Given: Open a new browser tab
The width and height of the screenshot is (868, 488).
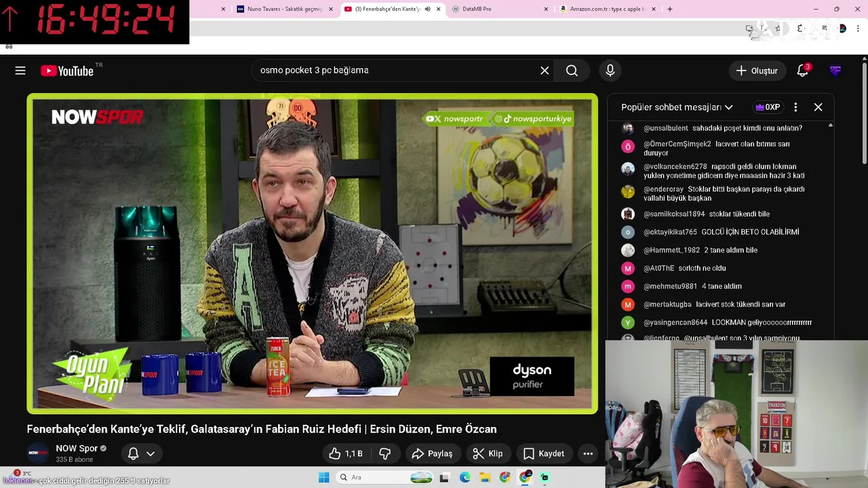Looking at the screenshot, I should (670, 9).
